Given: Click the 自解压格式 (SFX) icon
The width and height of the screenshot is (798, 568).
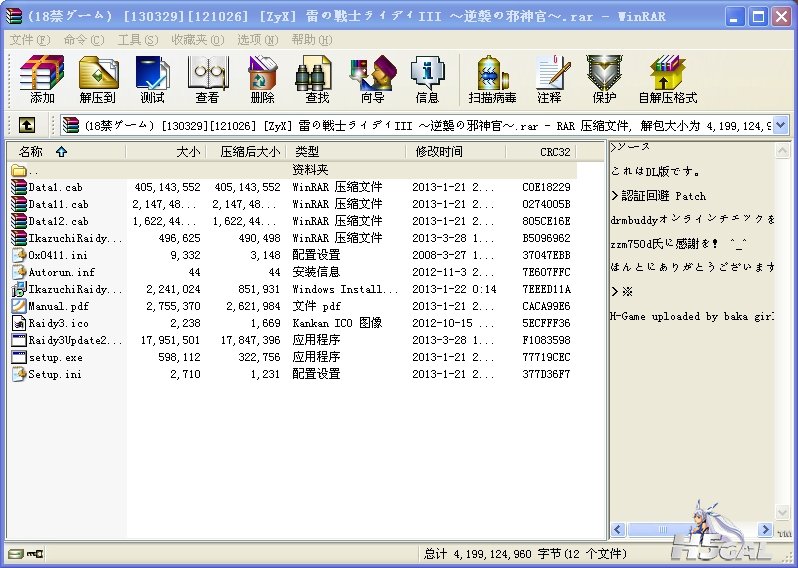Looking at the screenshot, I should pos(667,79).
